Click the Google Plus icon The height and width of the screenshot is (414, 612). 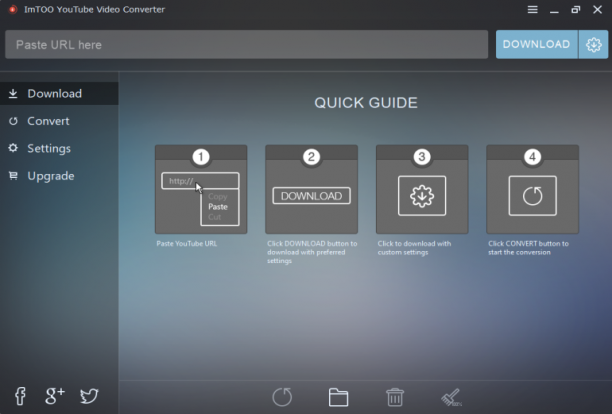[55, 396]
